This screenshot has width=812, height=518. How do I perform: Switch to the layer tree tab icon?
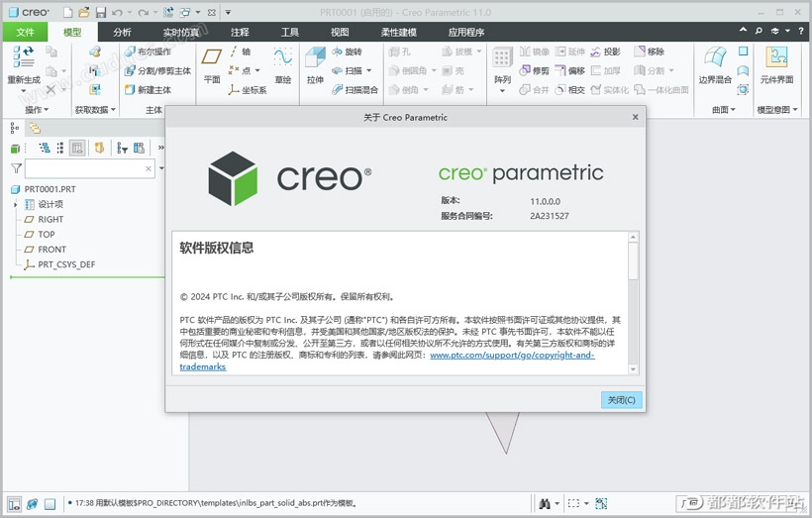(35, 128)
